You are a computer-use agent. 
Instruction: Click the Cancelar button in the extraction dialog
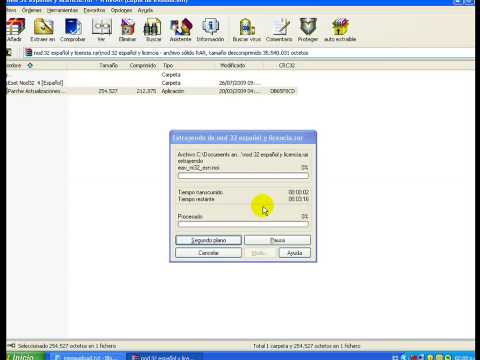coord(208,253)
